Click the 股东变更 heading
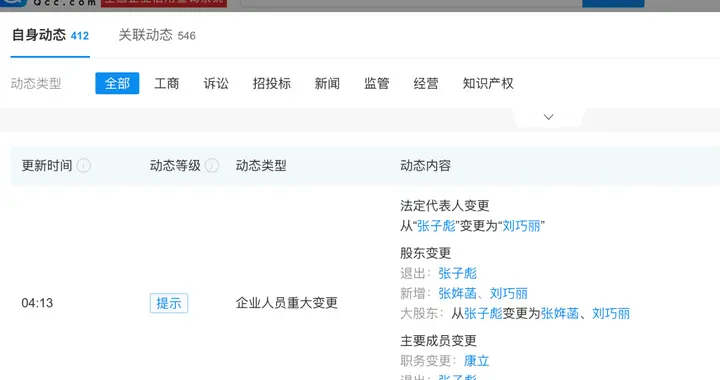Viewport: 720px width, 380px height. (x=425, y=253)
